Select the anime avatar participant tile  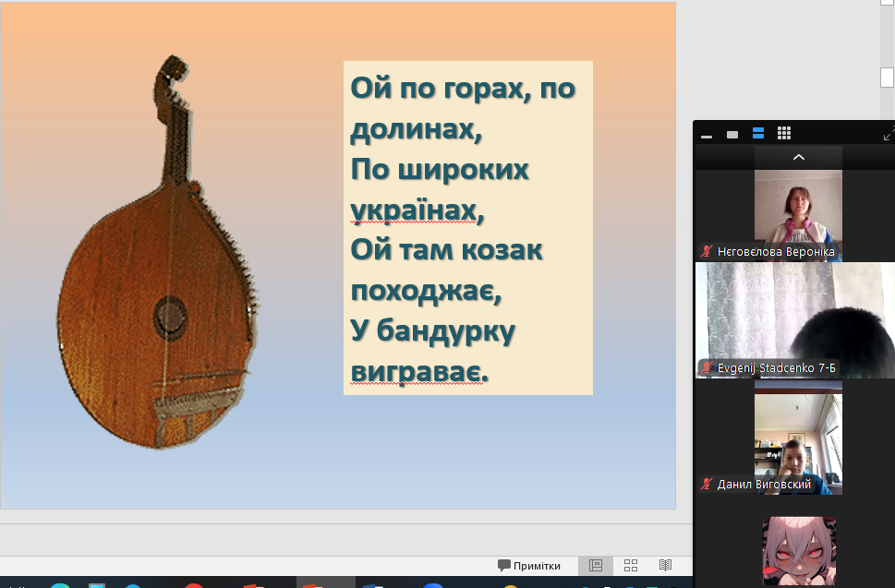click(x=799, y=551)
